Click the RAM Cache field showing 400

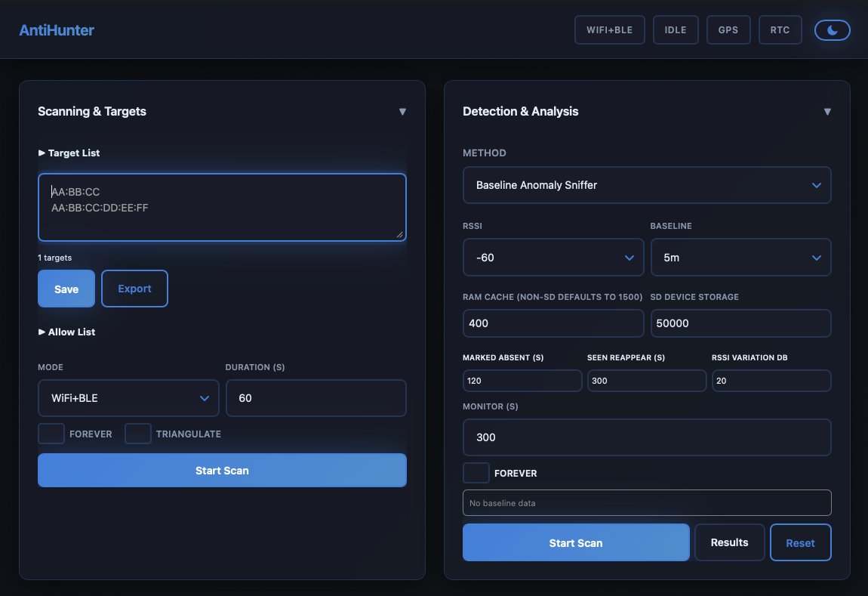(x=553, y=323)
